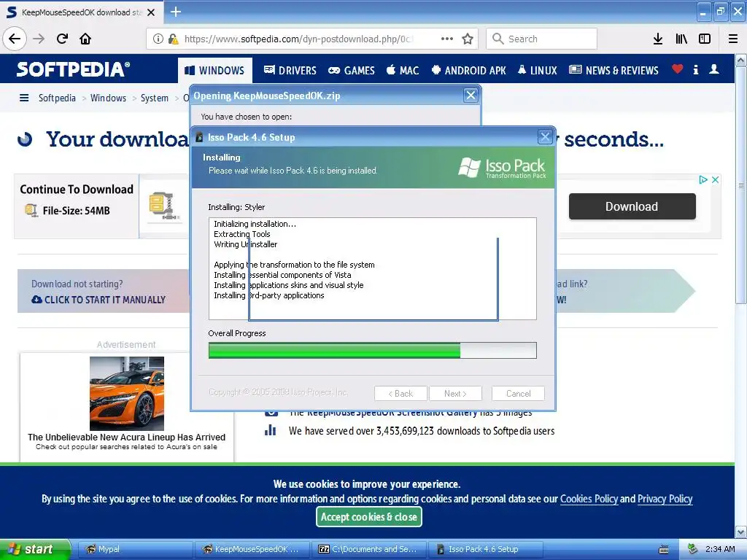Screen dimensions: 747x560
Task: Click the browser forward arrow
Action: pyautogui.click(x=39, y=39)
